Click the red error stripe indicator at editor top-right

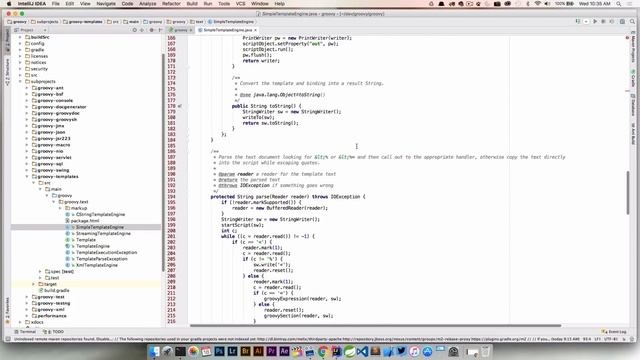pos(627,38)
